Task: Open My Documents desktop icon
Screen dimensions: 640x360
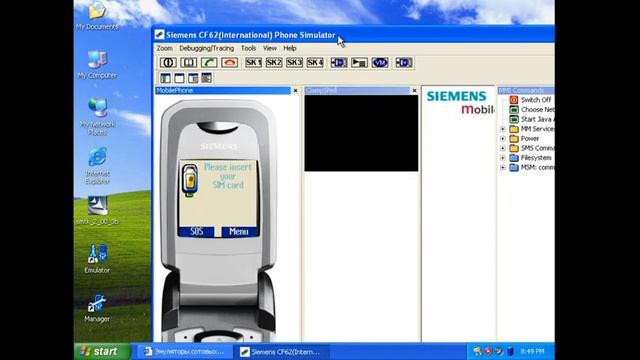Action: [x=97, y=16]
